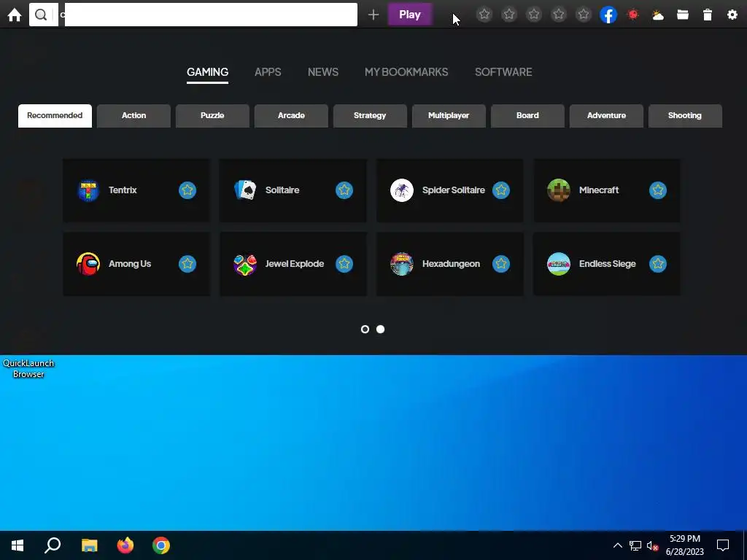Open the Solitaire cards icon
747x560 pixels.
(245, 190)
